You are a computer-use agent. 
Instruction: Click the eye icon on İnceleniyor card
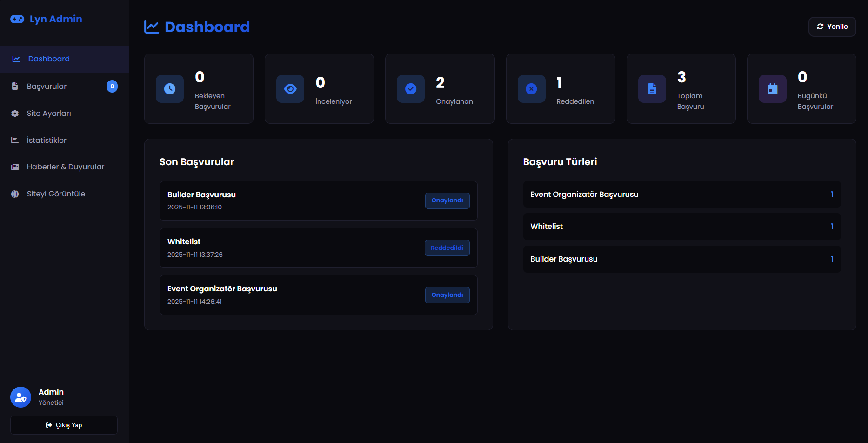(x=290, y=89)
